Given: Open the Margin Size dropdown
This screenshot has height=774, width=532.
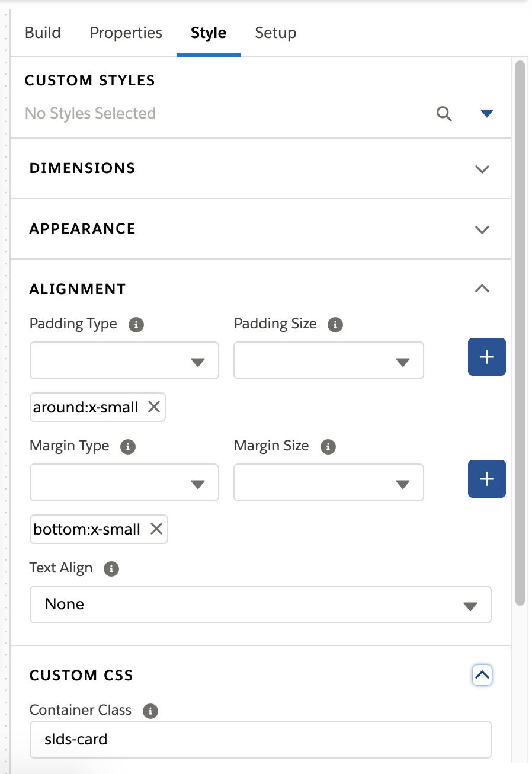Looking at the screenshot, I should pos(329,482).
